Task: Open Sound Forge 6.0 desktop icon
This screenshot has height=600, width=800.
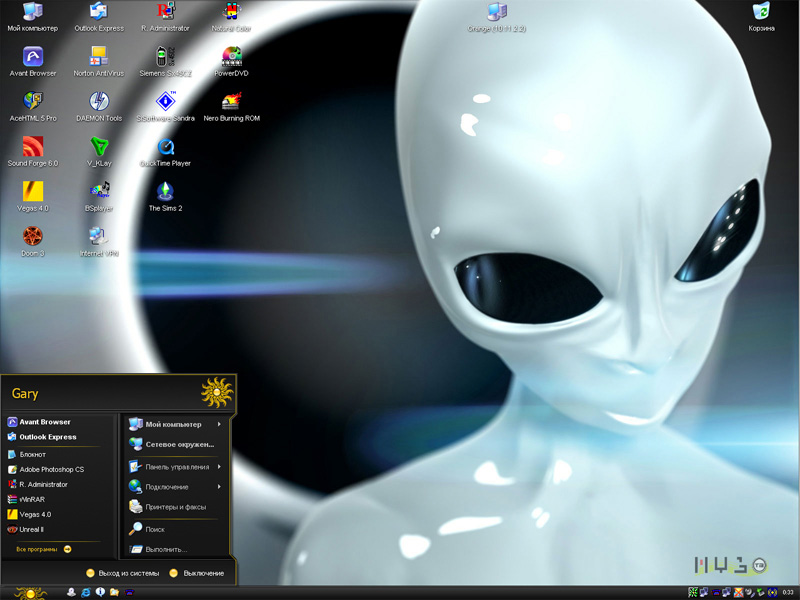Action: tap(33, 147)
